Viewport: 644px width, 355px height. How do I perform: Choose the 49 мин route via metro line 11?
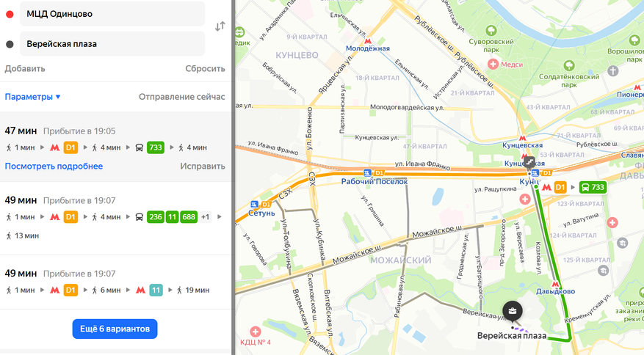[116, 282]
